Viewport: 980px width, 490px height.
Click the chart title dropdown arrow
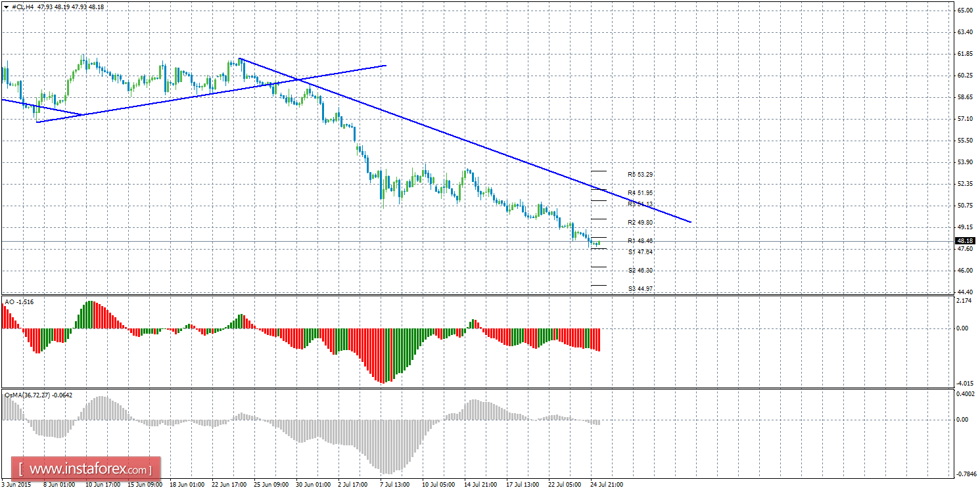point(7,7)
